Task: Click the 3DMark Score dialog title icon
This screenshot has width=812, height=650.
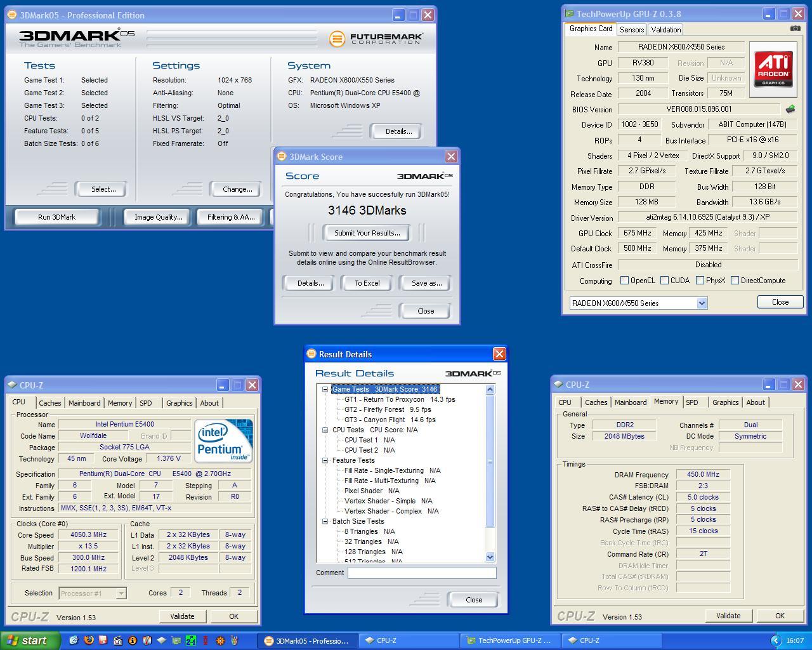Action: pyautogui.click(x=282, y=156)
